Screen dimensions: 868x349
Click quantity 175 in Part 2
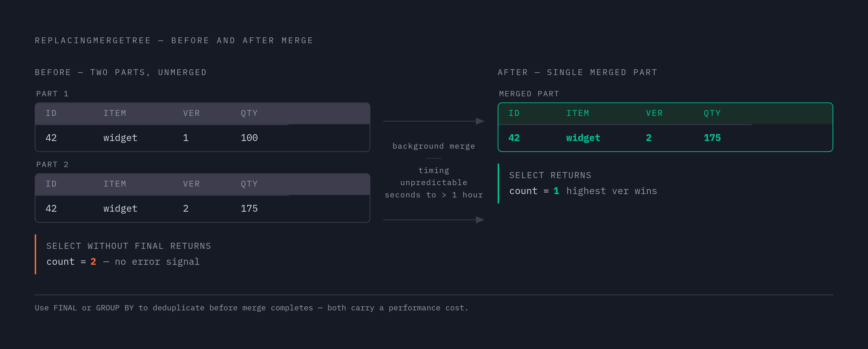pyautogui.click(x=249, y=209)
